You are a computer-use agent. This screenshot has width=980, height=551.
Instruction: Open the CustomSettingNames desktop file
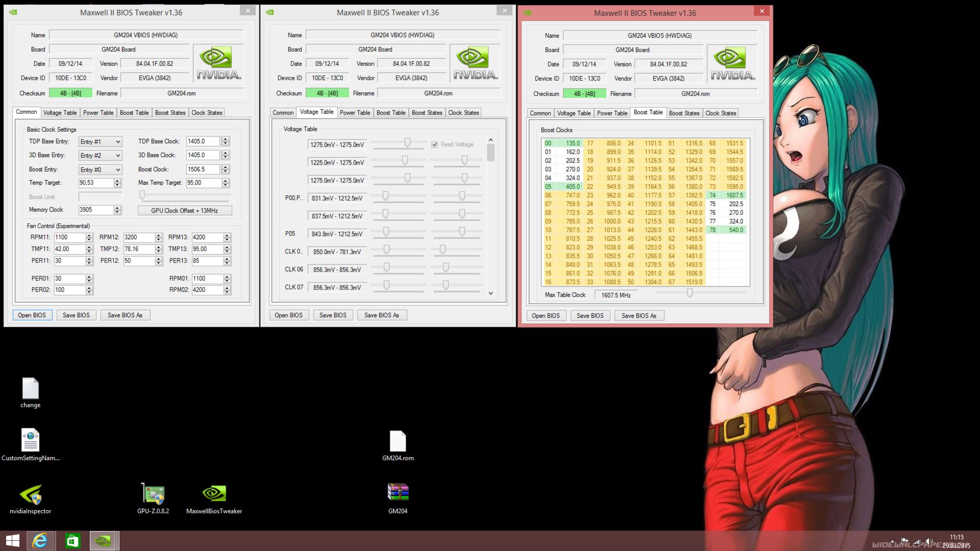(x=30, y=445)
